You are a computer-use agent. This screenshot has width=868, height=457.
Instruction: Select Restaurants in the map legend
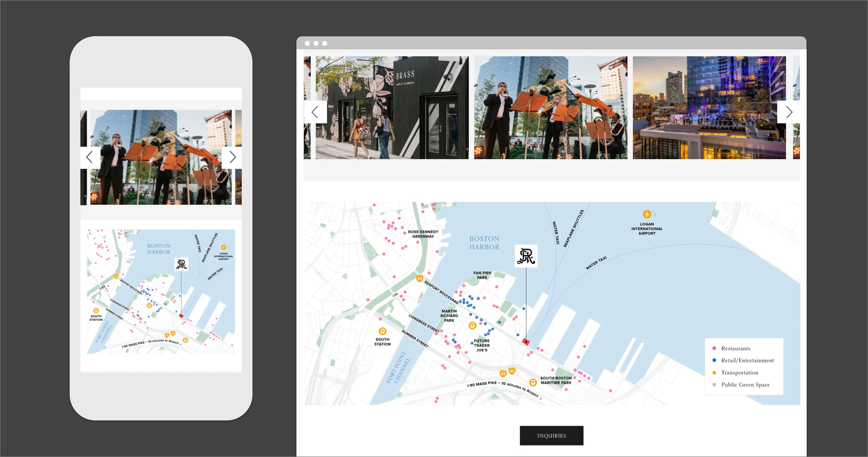735,348
